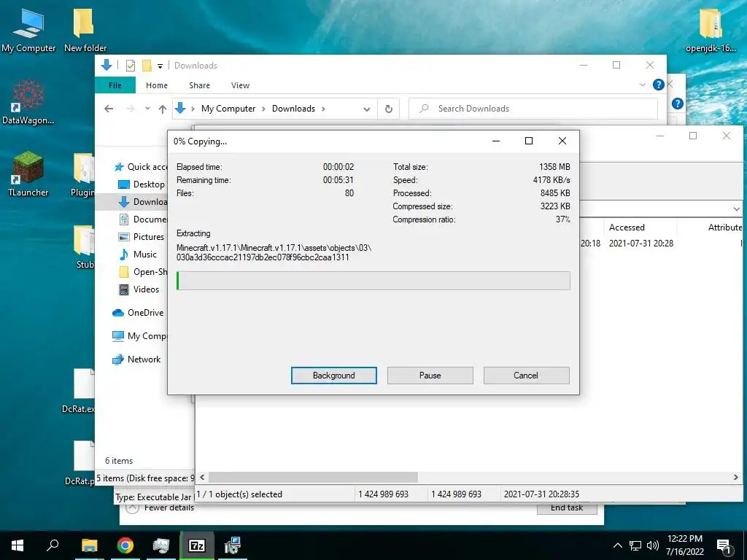Image resolution: width=747 pixels, height=560 pixels.
Task: Open the clock showing 12:22 PM
Action: (684, 539)
